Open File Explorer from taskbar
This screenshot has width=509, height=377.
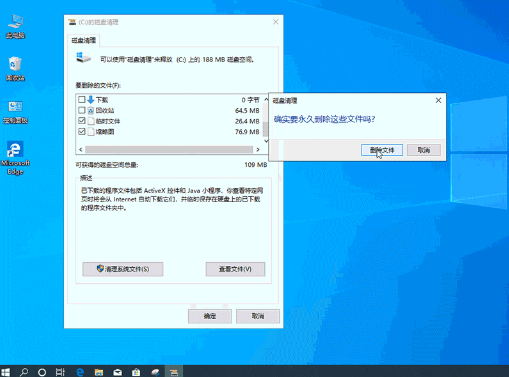coord(99,372)
